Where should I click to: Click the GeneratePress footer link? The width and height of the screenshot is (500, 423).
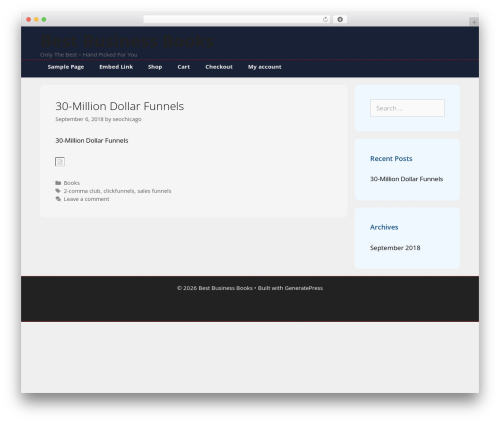(x=304, y=288)
